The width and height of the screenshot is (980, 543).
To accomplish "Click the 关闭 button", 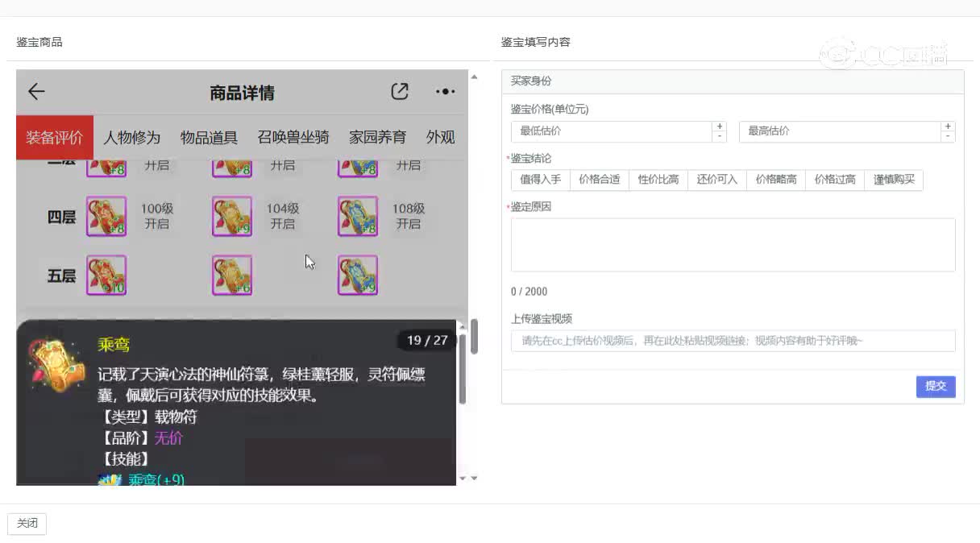I will pyautogui.click(x=27, y=524).
